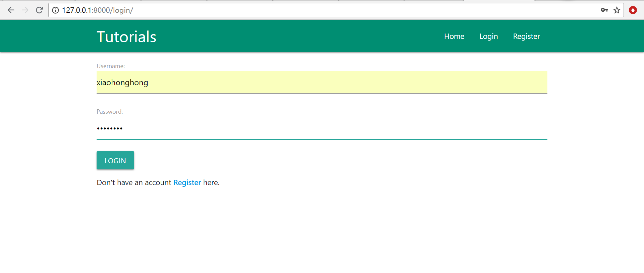The width and height of the screenshot is (644, 273).
Task: Submit with the LOGIN button
Action: (115, 160)
